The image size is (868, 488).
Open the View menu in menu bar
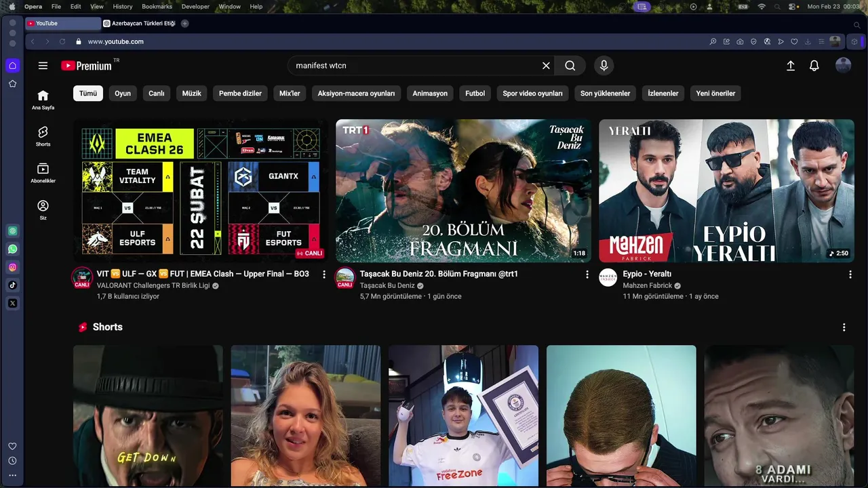click(x=97, y=6)
